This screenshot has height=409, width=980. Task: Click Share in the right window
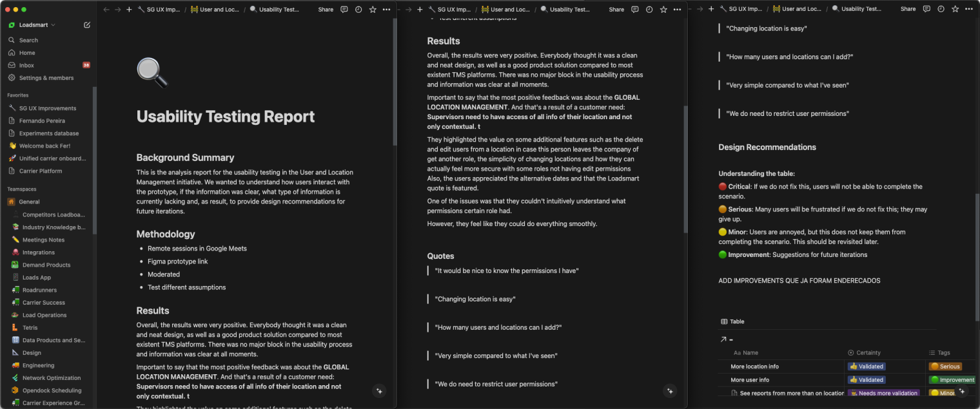(908, 10)
